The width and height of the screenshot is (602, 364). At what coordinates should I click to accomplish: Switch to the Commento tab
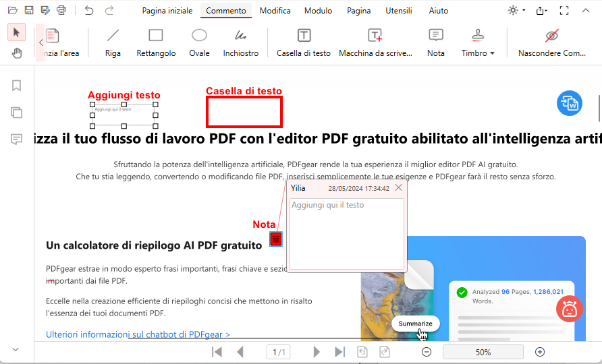pyautogui.click(x=225, y=11)
